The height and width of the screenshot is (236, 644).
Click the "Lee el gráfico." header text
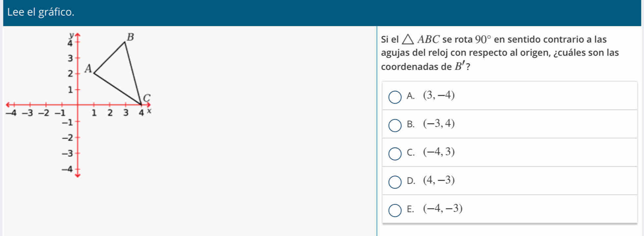pos(41,13)
